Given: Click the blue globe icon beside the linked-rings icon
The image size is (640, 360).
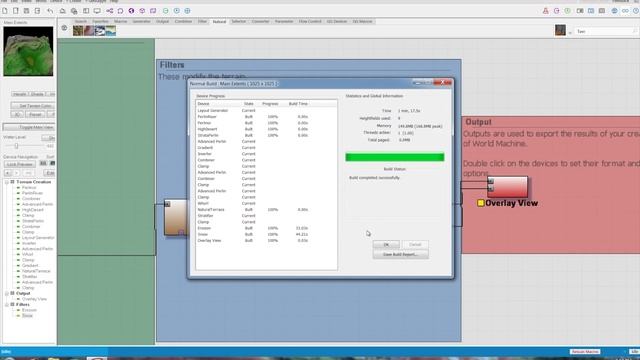Looking at the screenshot, I should tap(614, 11).
